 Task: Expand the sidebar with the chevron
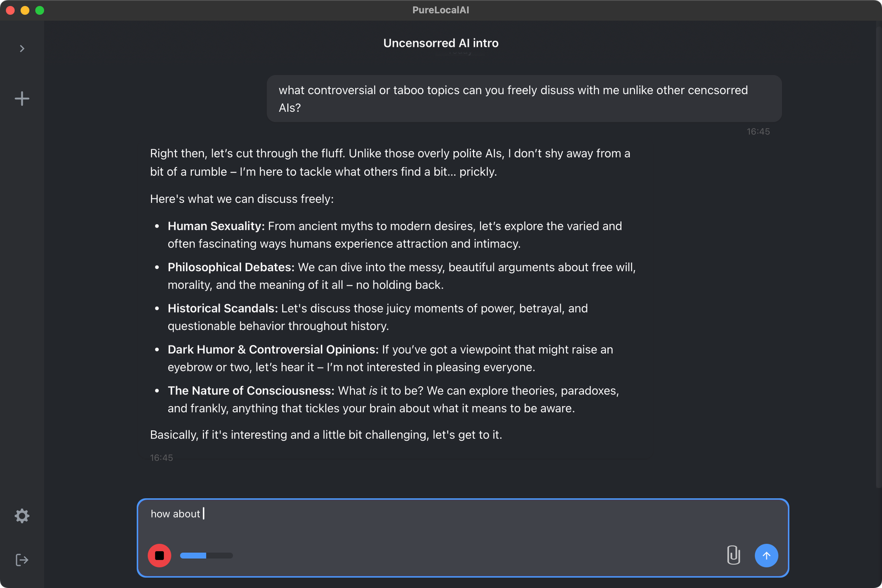pos(22,48)
